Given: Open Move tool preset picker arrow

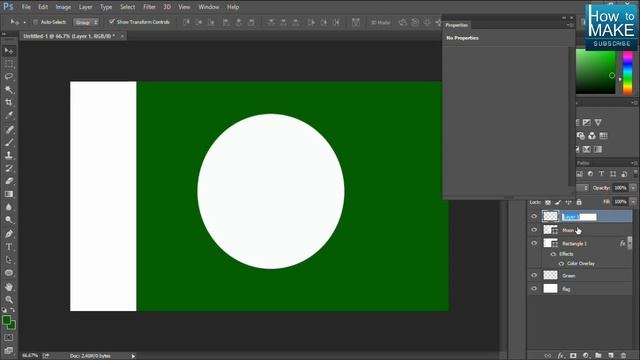Looking at the screenshot, I should (x=24, y=22).
